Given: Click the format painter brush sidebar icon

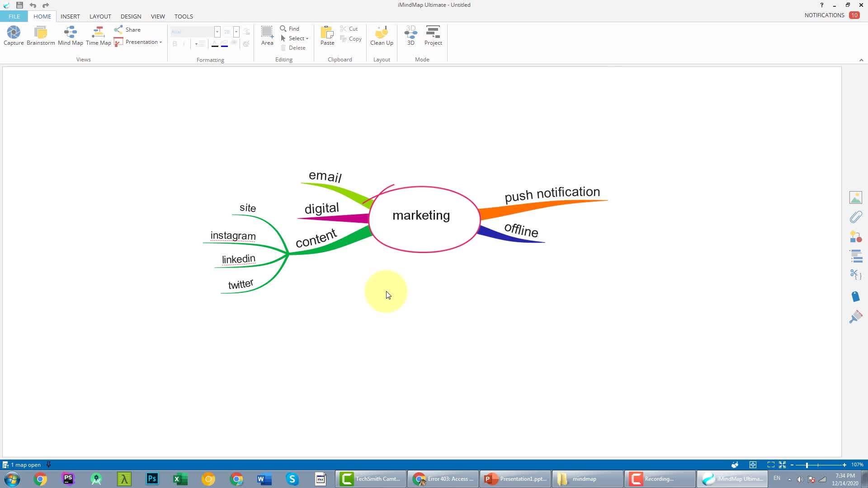Looking at the screenshot, I should [855, 317].
